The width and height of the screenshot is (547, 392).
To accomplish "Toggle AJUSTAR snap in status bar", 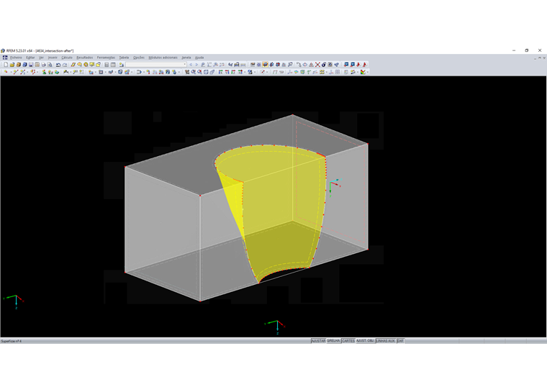I will point(318,341).
